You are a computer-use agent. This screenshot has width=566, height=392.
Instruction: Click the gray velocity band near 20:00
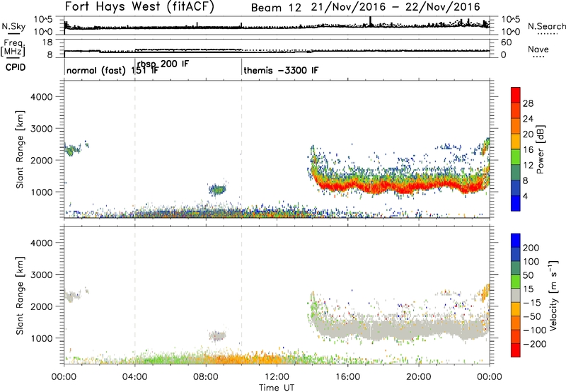419,328
